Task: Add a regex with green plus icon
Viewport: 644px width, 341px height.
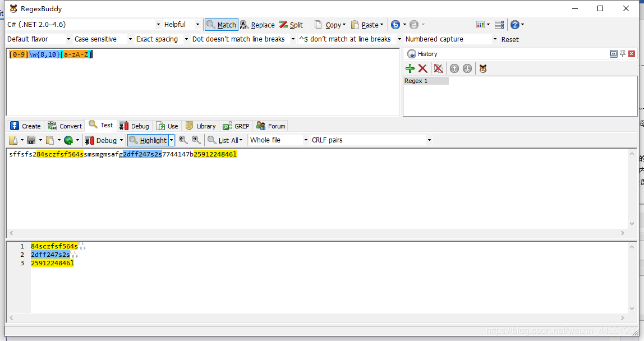Action: pyautogui.click(x=410, y=68)
